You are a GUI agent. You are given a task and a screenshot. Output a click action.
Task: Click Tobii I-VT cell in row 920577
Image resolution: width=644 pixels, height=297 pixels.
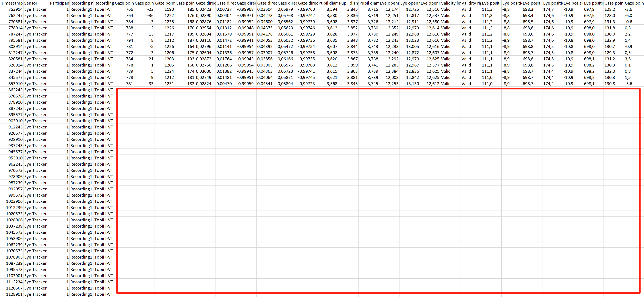pyautogui.click(x=104, y=133)
